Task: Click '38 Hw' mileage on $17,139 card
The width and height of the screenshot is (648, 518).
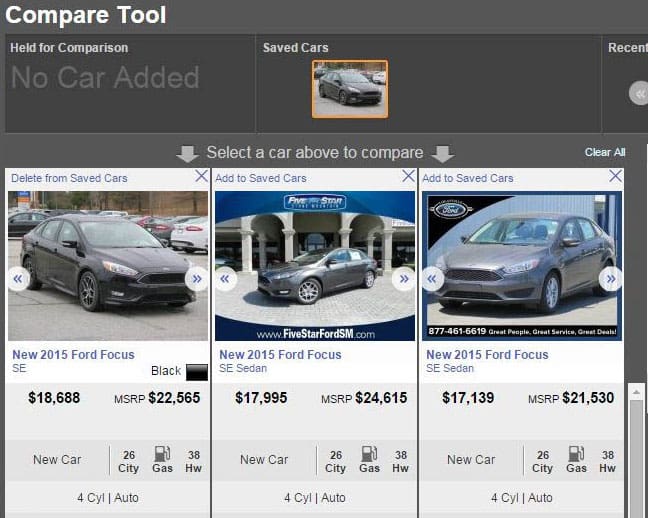Action: [x=608, y=462]
